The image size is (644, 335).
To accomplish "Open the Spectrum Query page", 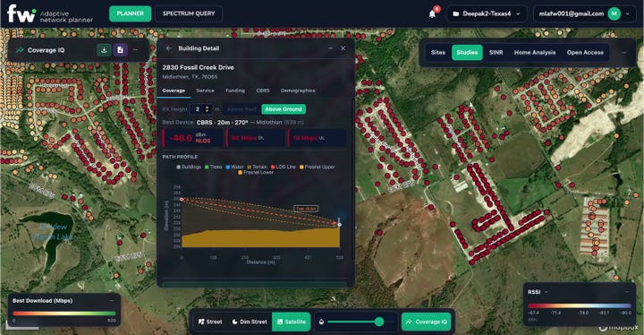I will pyautogui.click(x=189, y=13).
